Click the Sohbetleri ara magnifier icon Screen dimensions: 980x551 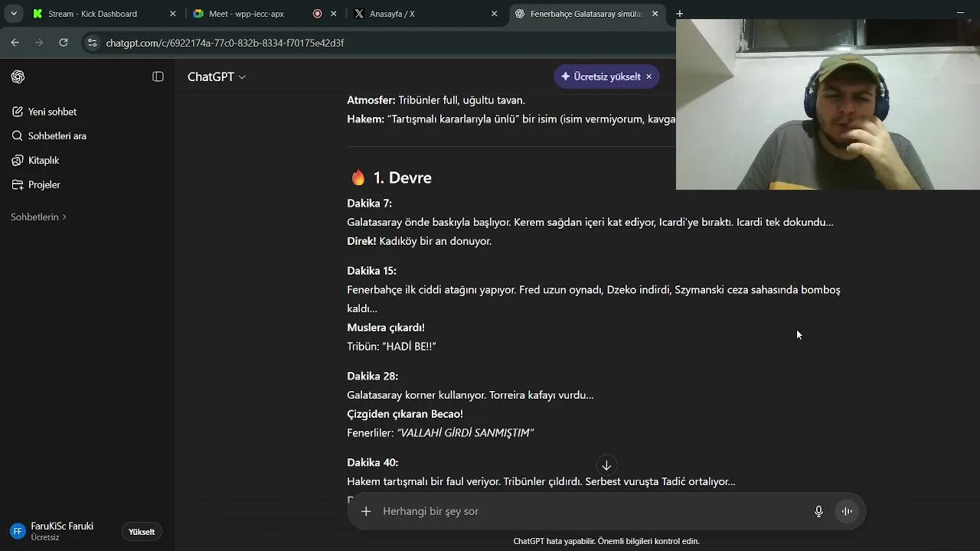coord(18,136)
